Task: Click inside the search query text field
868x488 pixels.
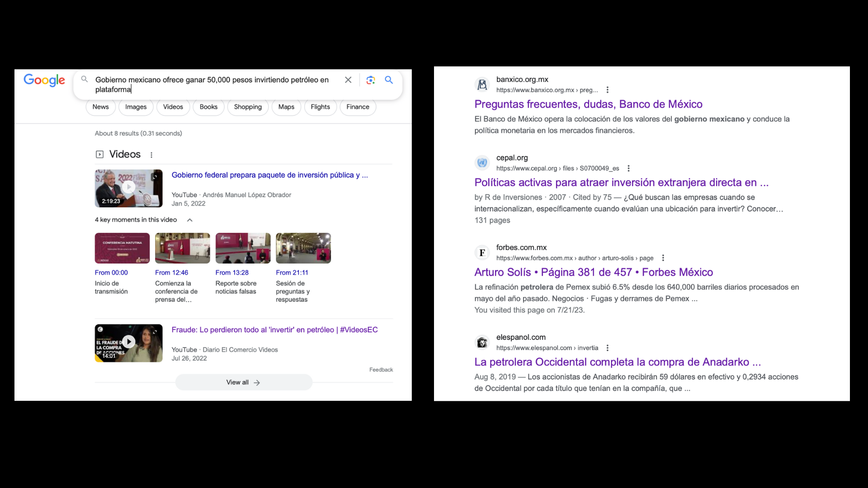Action: pos(212,84)
